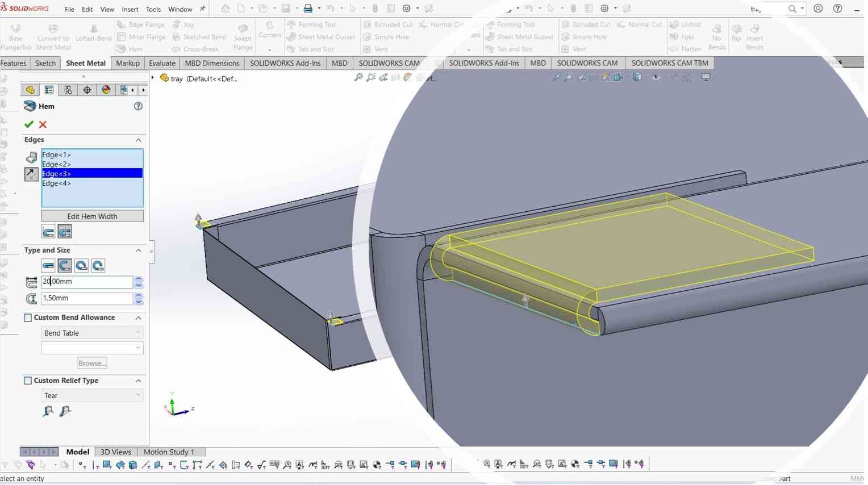This screenshot has width=868, height=485.
Task: Switch to the SOLIDWORKS CAM TBM tab
Action: (670, 63)
